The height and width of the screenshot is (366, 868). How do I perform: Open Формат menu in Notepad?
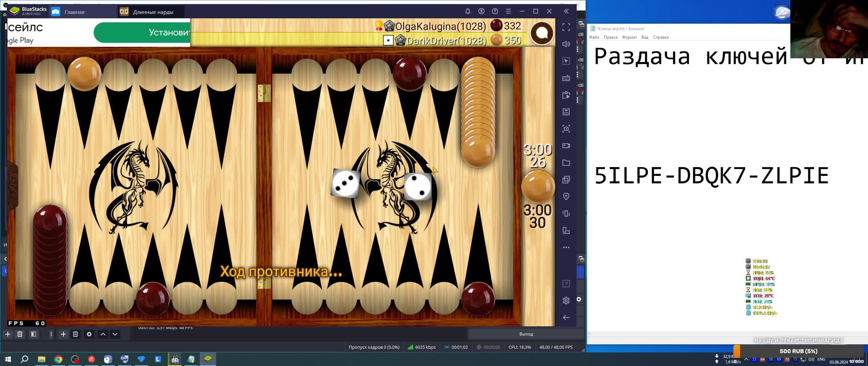[x=629, y=37]
